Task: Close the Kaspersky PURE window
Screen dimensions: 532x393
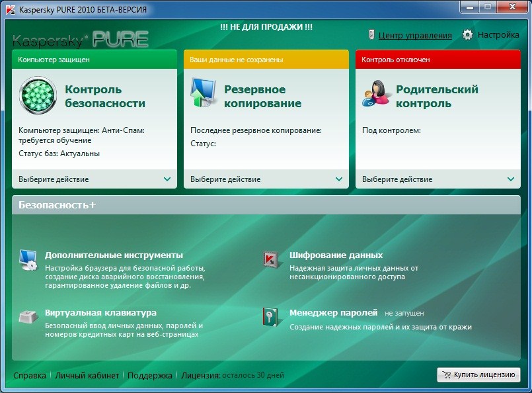Action: point(512,7)
